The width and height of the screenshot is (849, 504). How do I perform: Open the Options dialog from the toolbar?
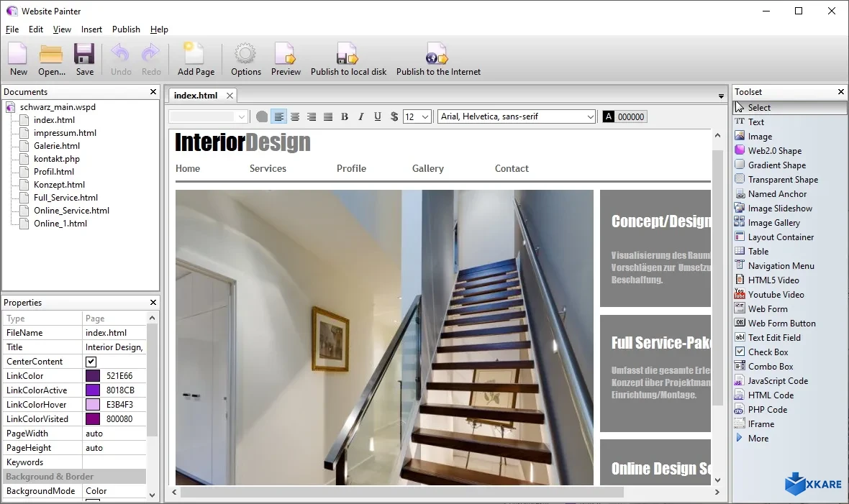245,58
